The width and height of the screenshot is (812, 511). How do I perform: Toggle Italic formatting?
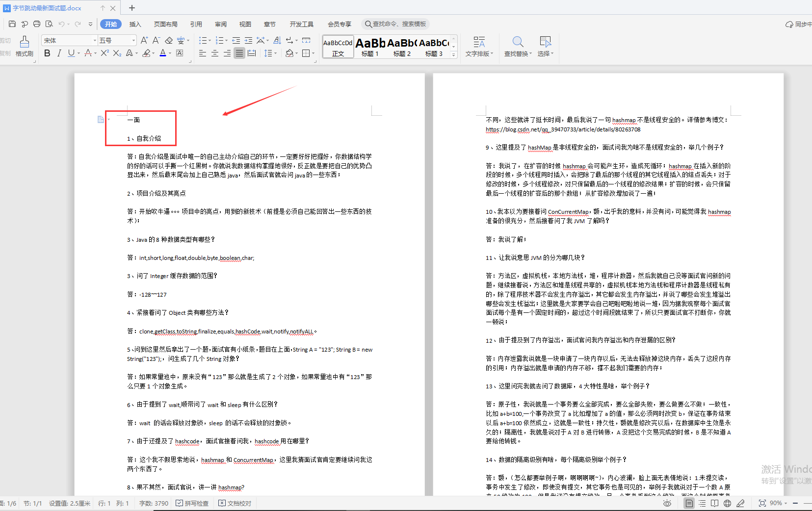[x=59, y=53]
